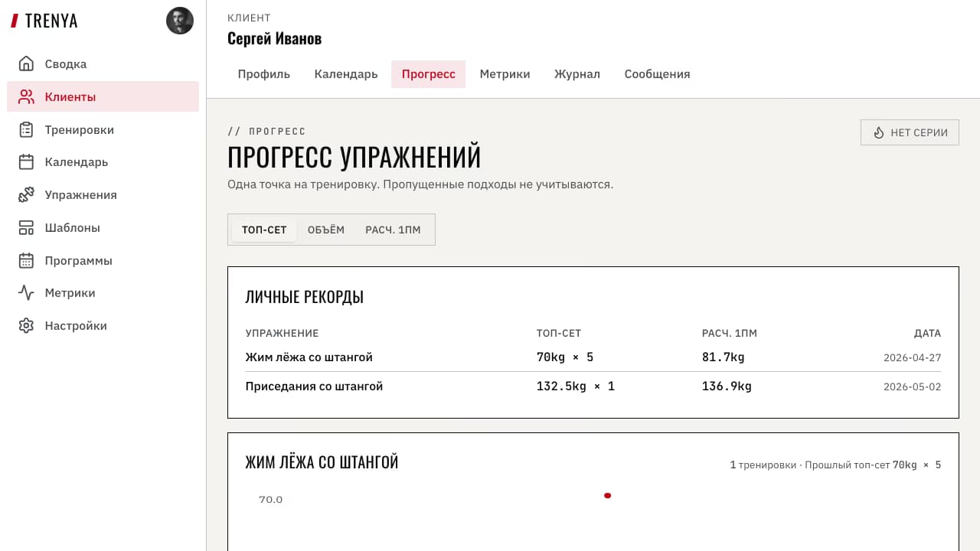Viewport: 980px width, 551px height.
Task: Click the red data point on chart
Action: tap(607, 496)
